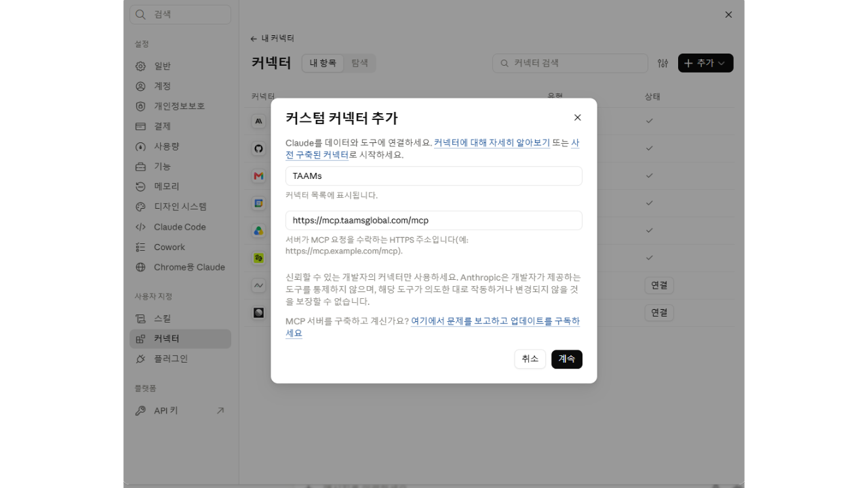Click the 커넥터 검색 search field
The height and width of the screenshot is (488, 868).
pos(570,63)
